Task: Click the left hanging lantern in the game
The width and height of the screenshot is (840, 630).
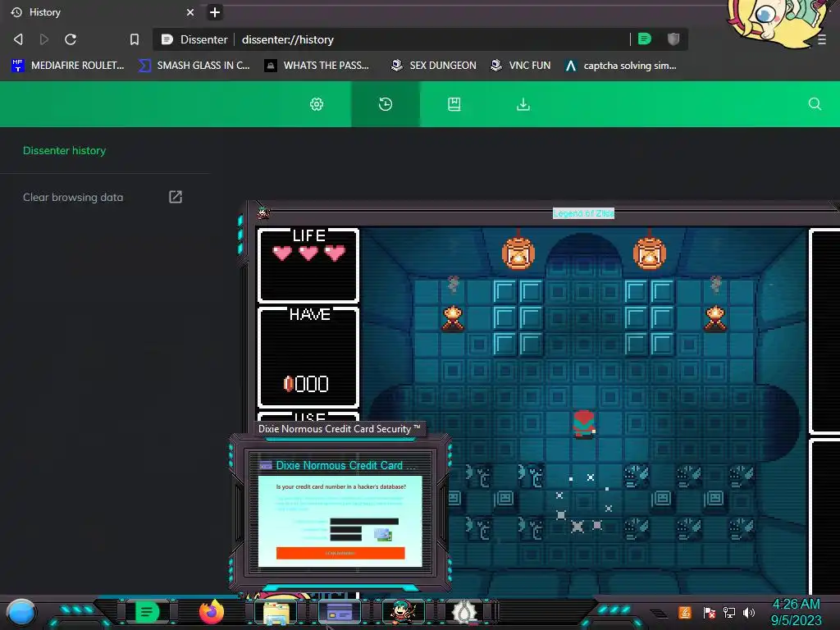Action: tap(518, 252)
